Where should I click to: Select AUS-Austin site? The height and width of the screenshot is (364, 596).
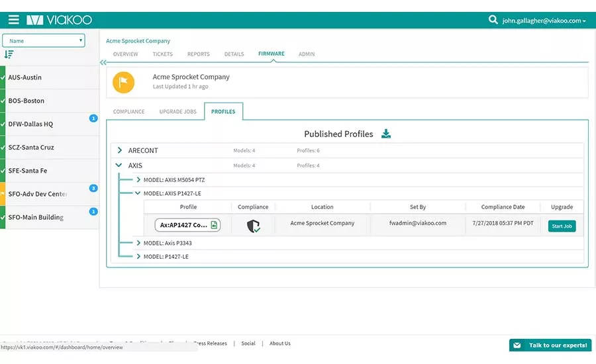[x=50, y=77]
